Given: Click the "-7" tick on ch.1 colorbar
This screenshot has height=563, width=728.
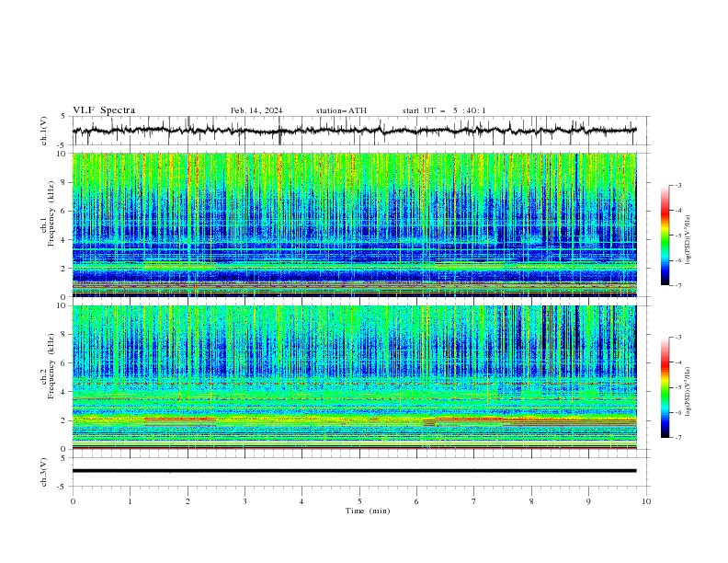Looking at the screenshot, I should click(x=678, y=285).
